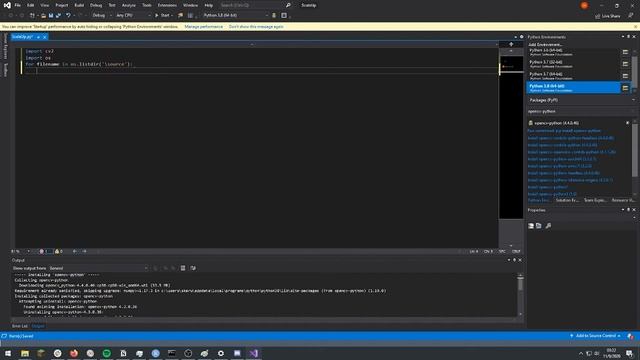Click Run command pip install opencv-python link

coord(564,131)
